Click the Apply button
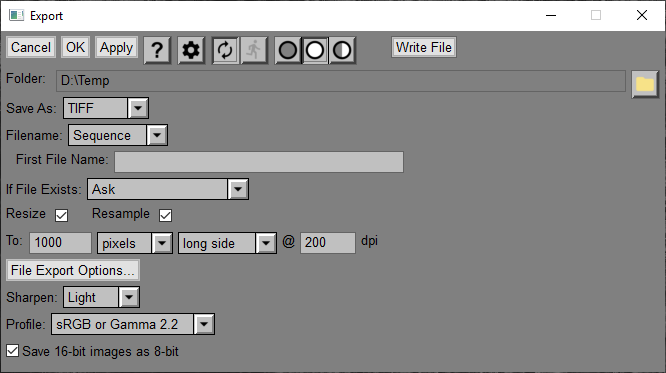Screen dimensions: 666x373 click(x=116, y=47)
